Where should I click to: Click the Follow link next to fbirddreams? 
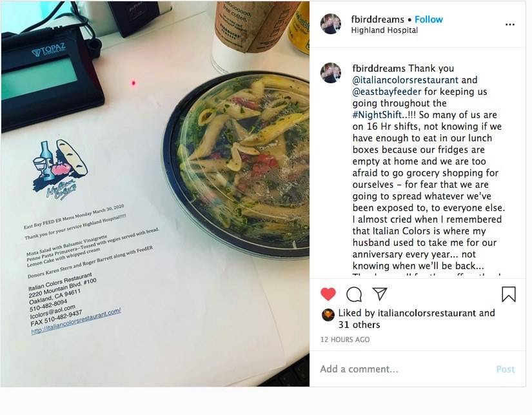pyautogui.click(x=429, y=19)
